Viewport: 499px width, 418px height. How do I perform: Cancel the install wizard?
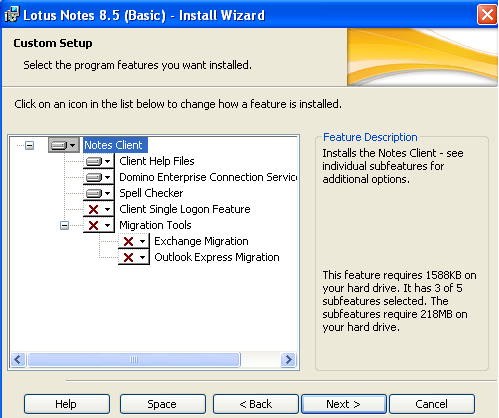[432, 404]
